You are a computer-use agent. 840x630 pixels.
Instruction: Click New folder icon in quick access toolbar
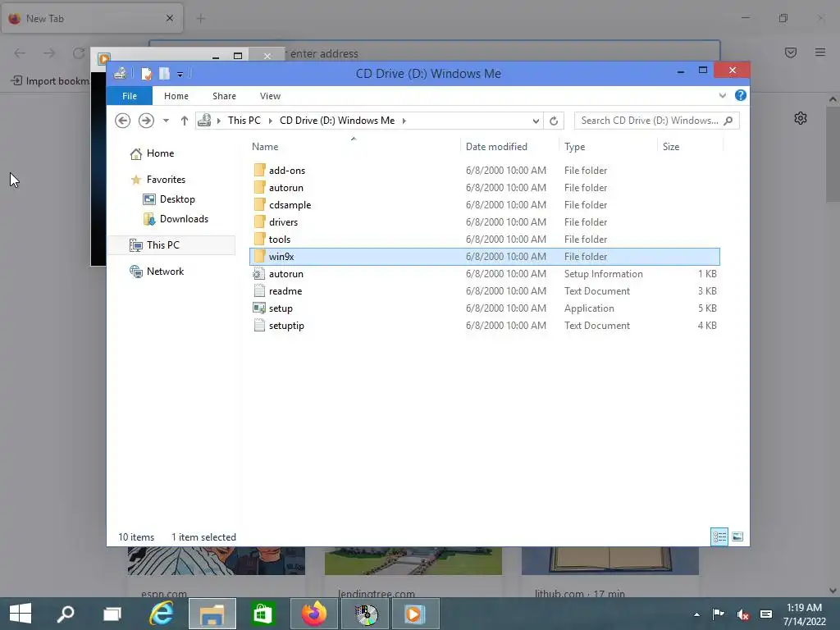[164, 73]
